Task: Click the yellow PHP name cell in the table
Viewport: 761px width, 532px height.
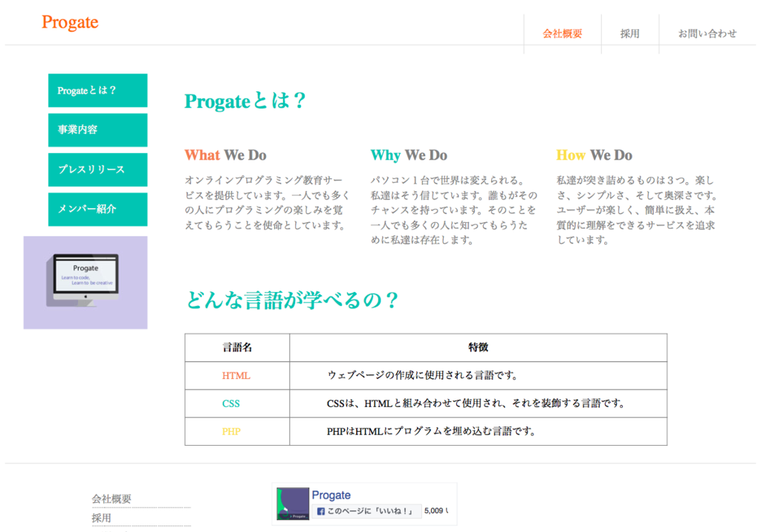Action: point(237,432)
